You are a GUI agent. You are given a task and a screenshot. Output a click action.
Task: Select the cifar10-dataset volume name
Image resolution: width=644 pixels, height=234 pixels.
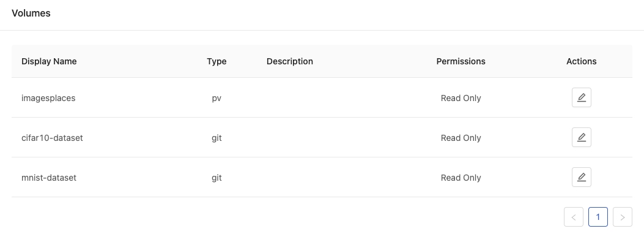pyautogui.click(x=52, y=138)
